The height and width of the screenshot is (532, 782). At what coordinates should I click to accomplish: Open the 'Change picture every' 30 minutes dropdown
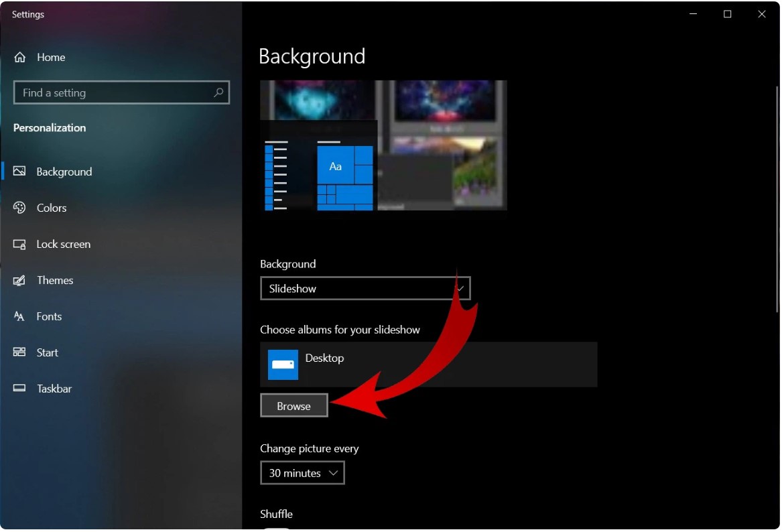tap(302, 473)
